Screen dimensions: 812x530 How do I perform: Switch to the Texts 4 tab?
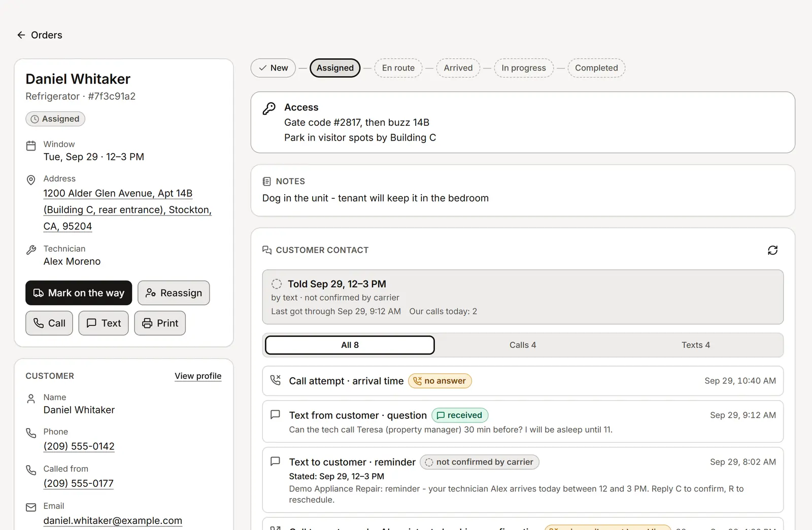tap(696, 345)
